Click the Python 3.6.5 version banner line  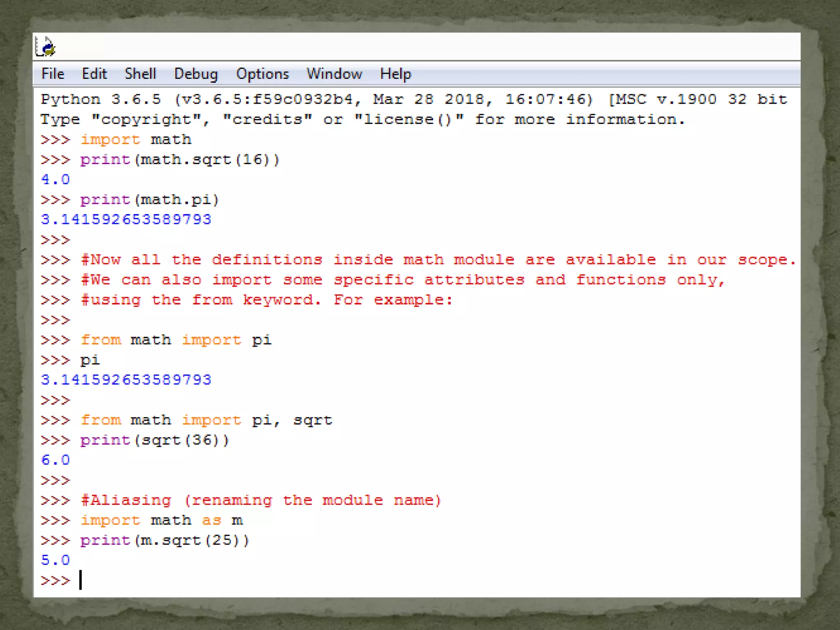[x=414, y=99]
